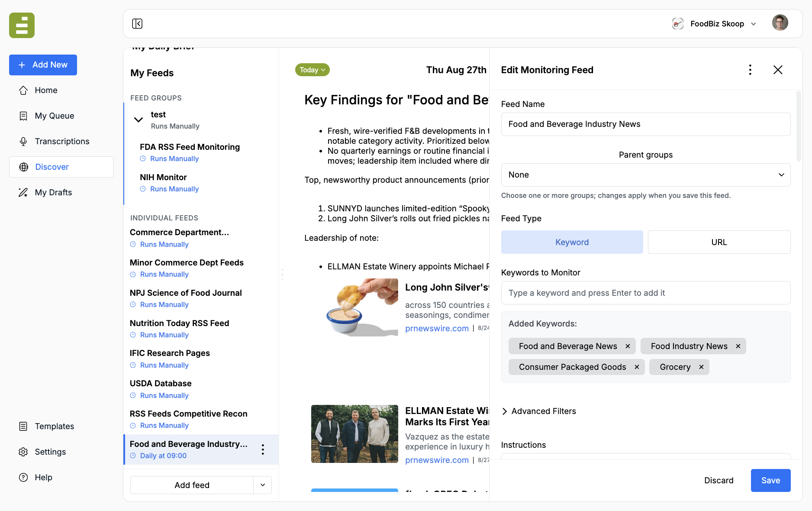The height and width of the screenshot is (511, 812).
Task: Save the monitoring feed
Action: [770, 480]
